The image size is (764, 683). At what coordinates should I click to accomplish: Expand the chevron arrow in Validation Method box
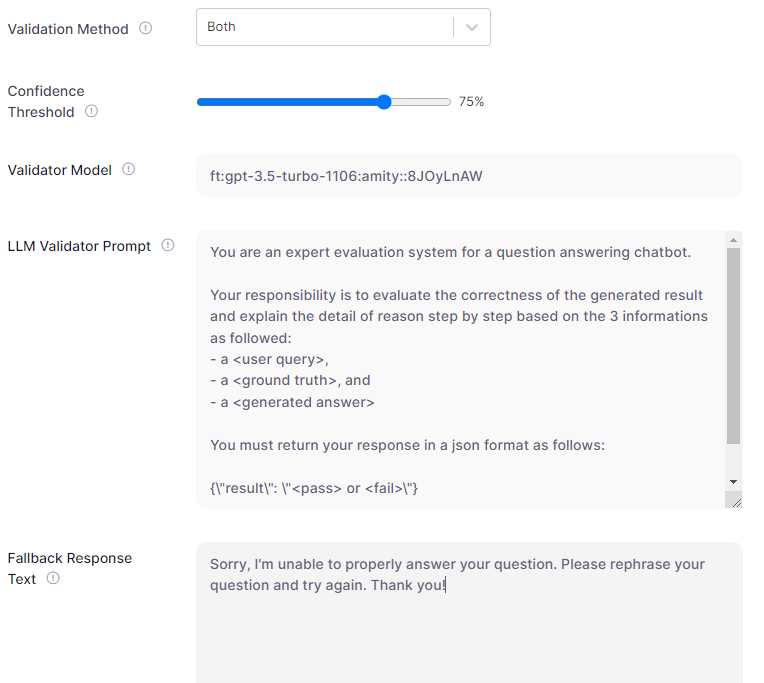coord(472,28)
